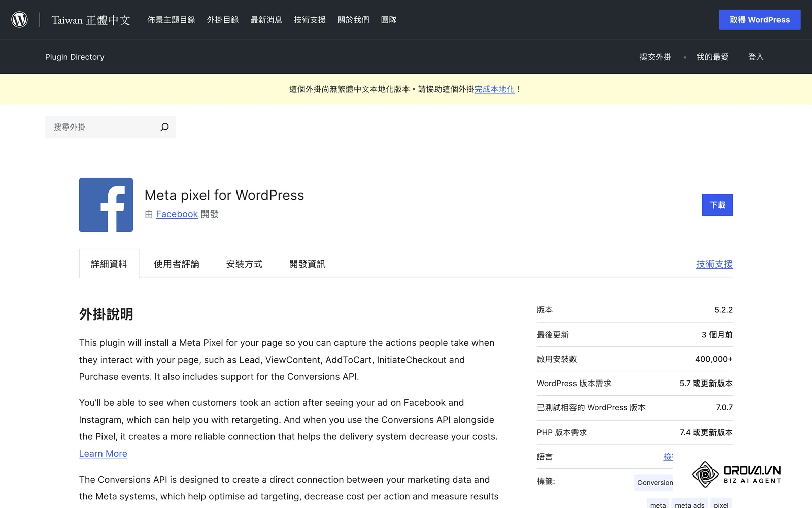Click the 400,000+ active installs value

click(714, 359)
